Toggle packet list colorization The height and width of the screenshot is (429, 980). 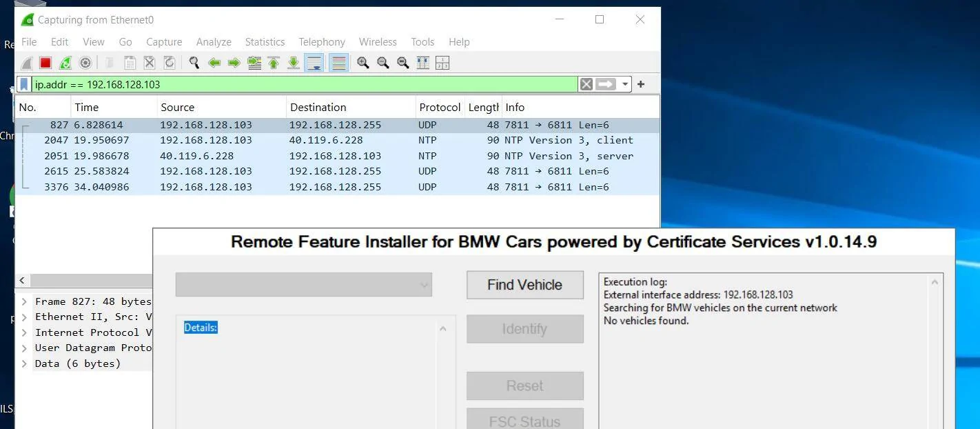pos(338,63)
